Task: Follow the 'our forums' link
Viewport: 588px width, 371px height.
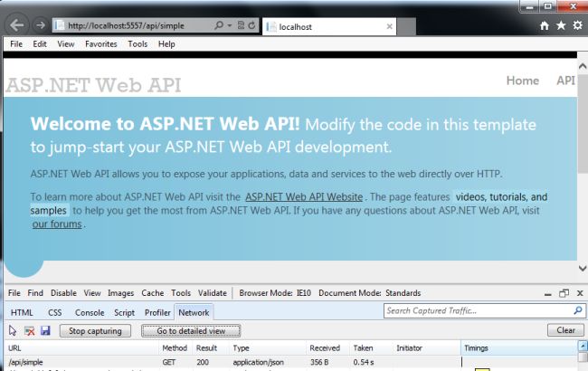Action: 57,224
